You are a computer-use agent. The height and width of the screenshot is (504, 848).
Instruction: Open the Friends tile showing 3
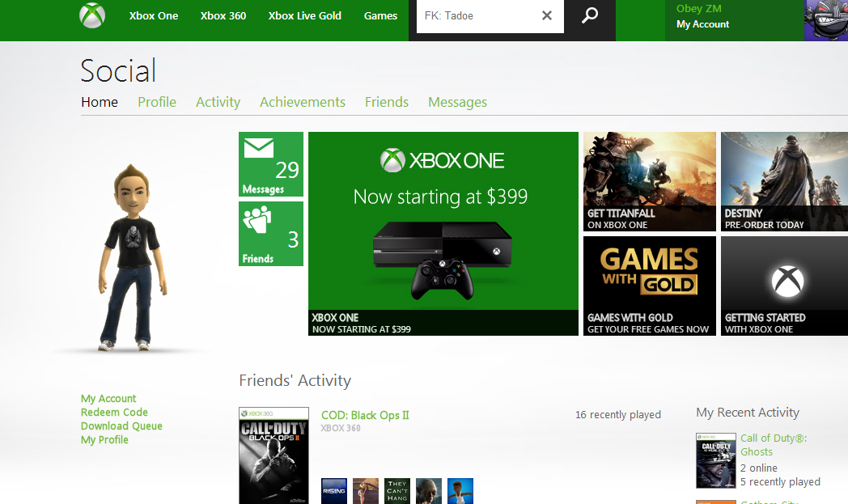point(271,234)
